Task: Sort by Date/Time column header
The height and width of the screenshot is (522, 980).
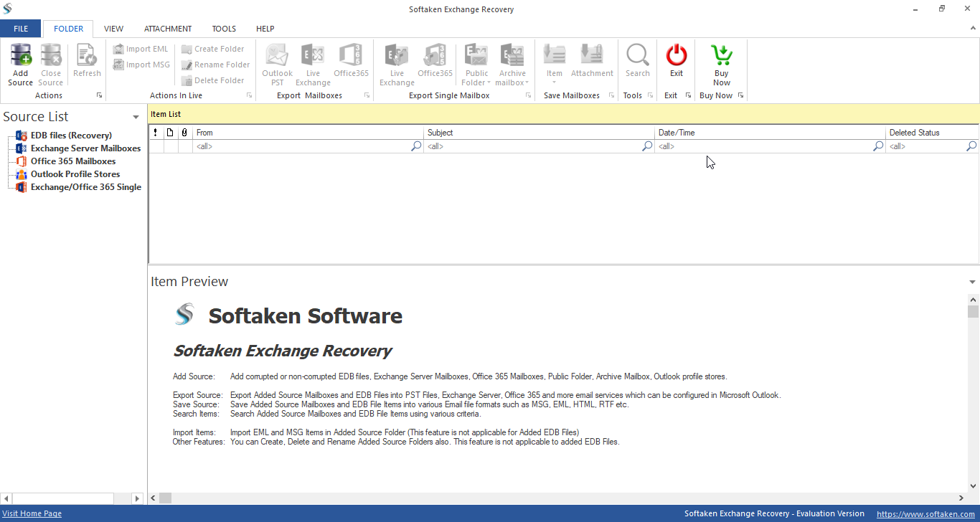Action: [770, 133]
